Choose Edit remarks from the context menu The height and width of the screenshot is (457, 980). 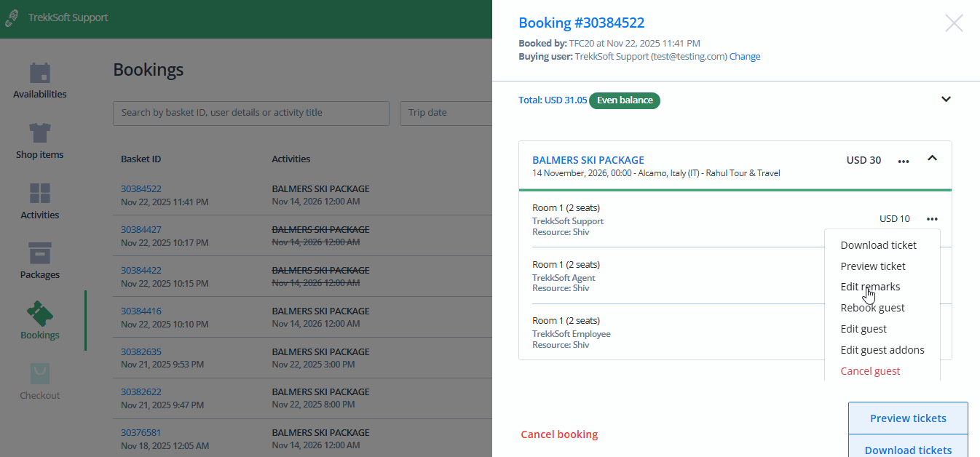click(x=869, y=286)
